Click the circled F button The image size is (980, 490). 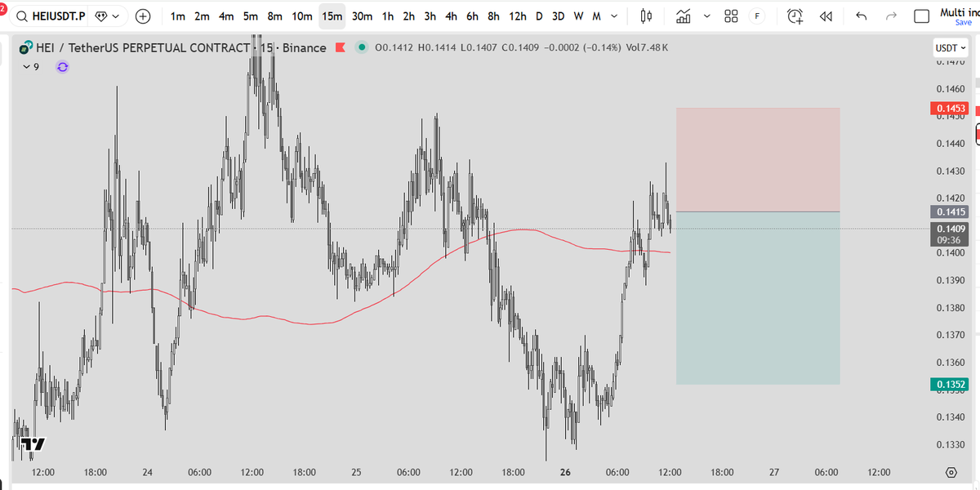[x=757, y=16]
